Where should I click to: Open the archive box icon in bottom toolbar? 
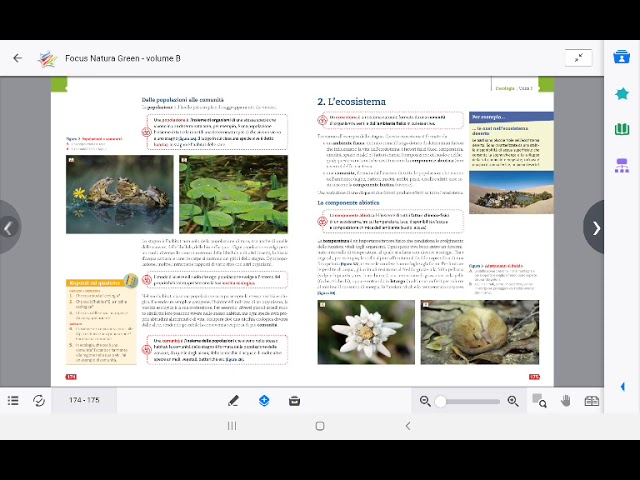(x=294, y=401)
